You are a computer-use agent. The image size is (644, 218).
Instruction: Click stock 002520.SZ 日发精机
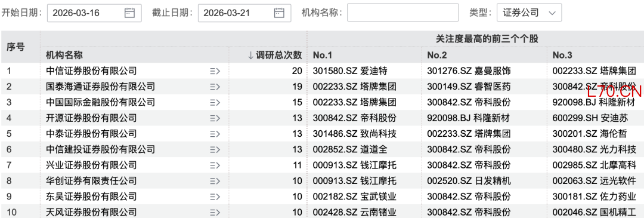[469, 182]
